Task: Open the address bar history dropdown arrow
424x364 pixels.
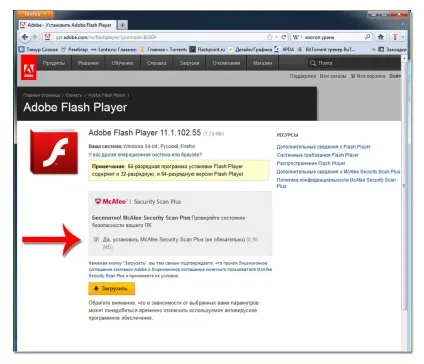Action: [276, 37]
